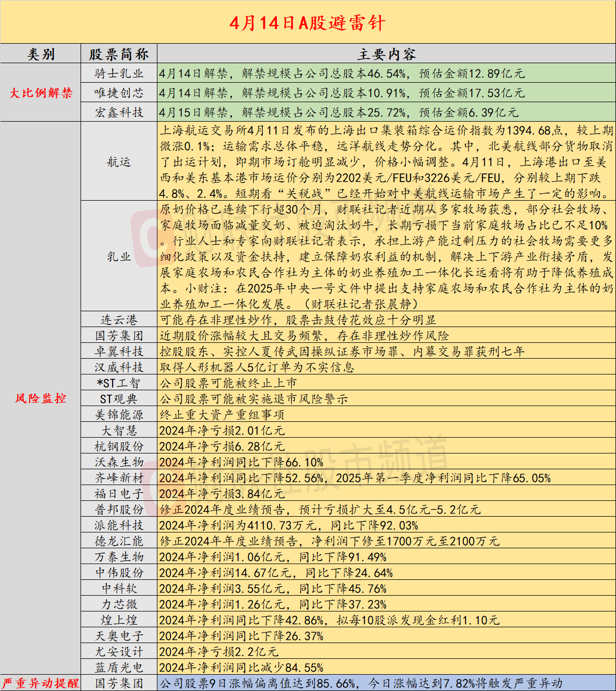Click the 净利润14.67亿元 同比下降24.64% cell
Screen dimensions: 616x691
(386, 572)
